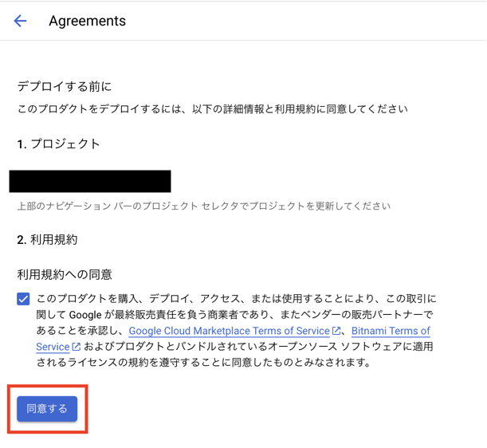Click the 利用規約への同意 label
487x448 pixels.
tap(65, 274)
